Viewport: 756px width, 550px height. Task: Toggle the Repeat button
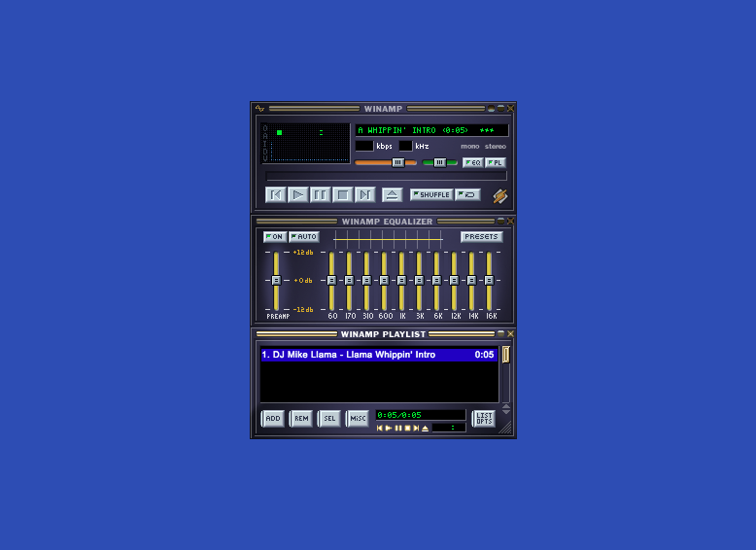click(x=468, y=194)
